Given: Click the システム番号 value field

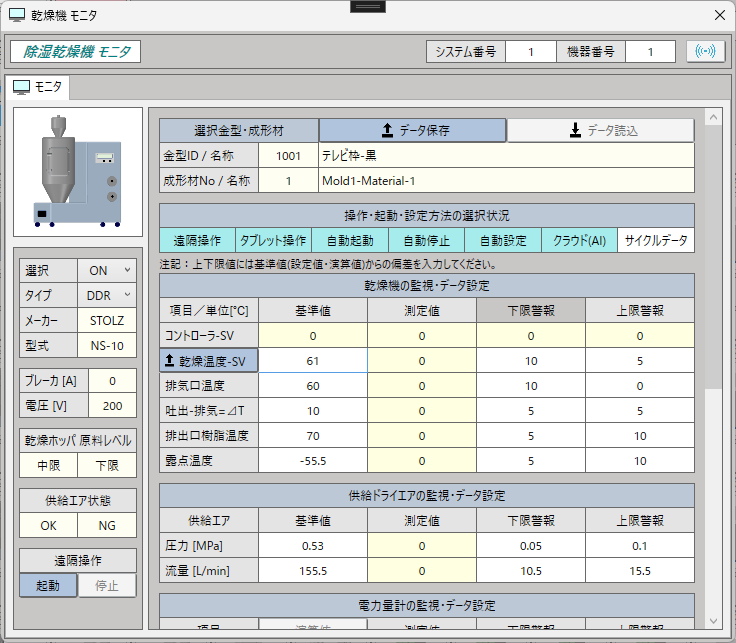Looking at the screenshot, I should click(x=530, y=52).
